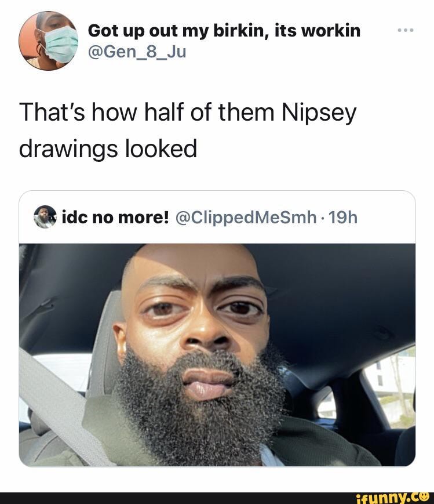This screenshot has width=434, height=504.
Task: Open the quoted tweet's car selfie photo
Action: point(217,354)
